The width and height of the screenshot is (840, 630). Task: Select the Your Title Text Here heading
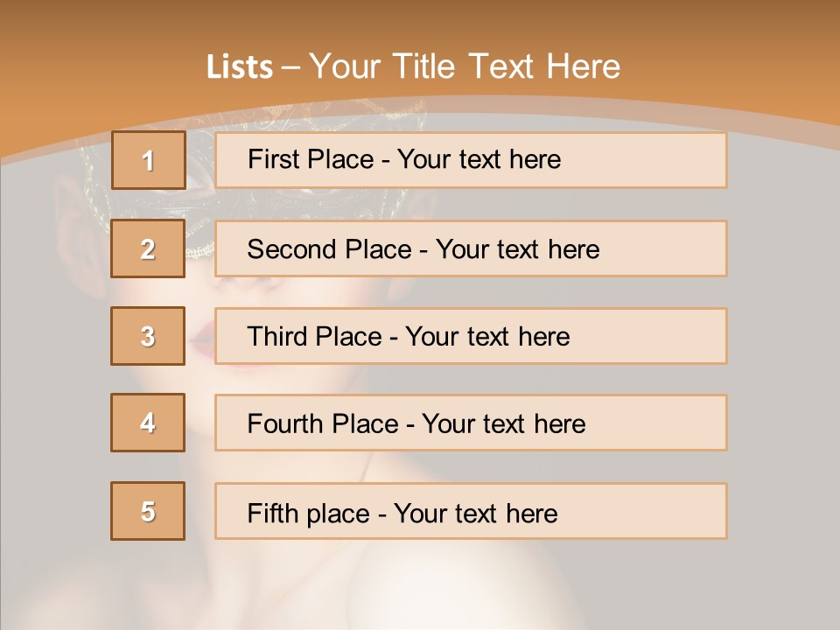[x=465, y=66]
